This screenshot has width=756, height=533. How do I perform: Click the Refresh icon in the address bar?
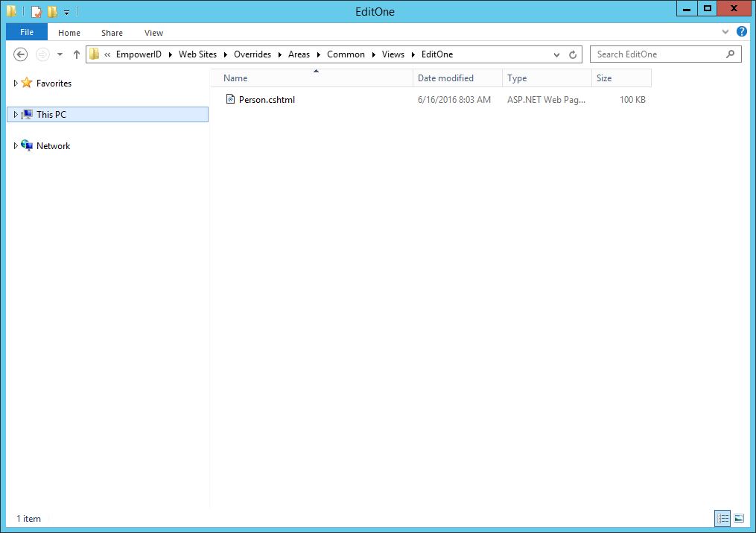tap(572, 54)
